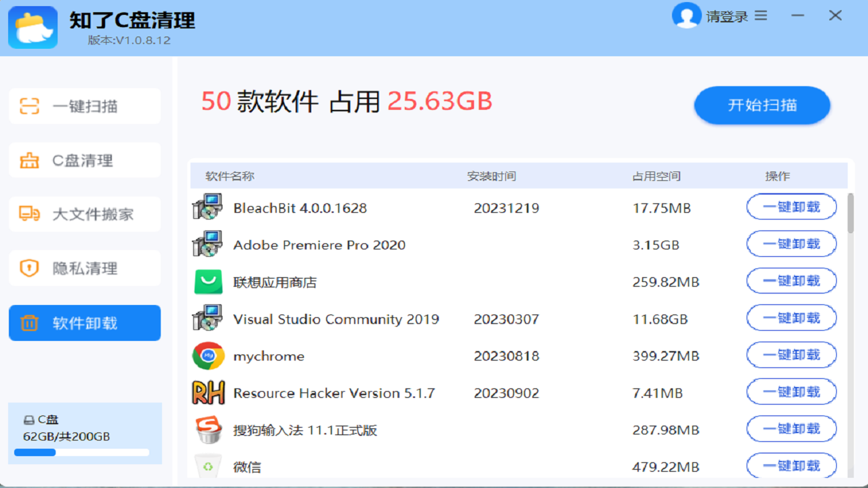
Task: Click the mychrome browser icon
Action: click(208, 355)
